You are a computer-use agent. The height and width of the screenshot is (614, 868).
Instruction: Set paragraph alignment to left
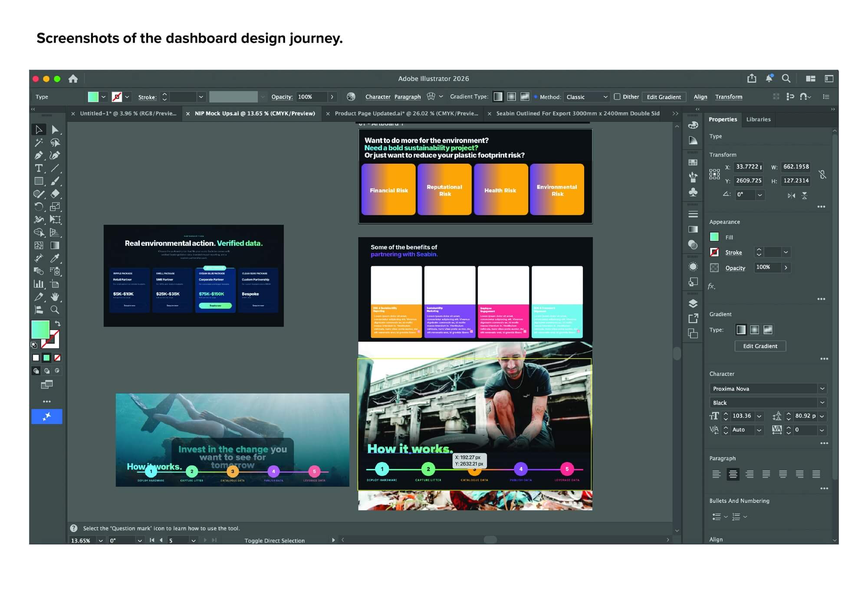point(717,474)
